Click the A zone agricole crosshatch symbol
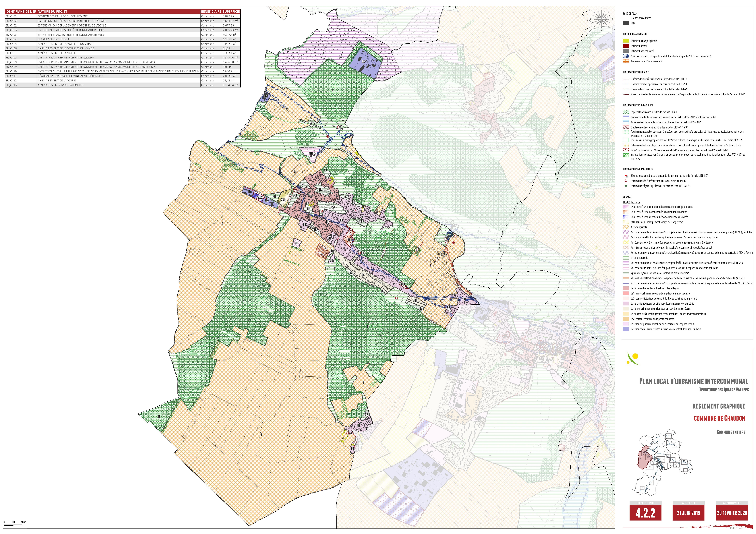Viewport: 756px width, 534px height. (x=626, y=227)
